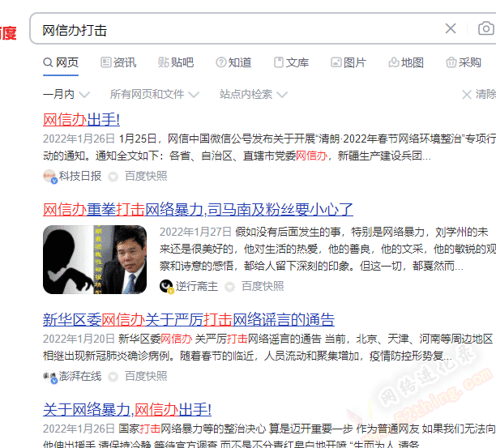Screen dimensions: 496x448
Task: Expand the 站点内检索 filter dropdown
Action: click(254, 94)
